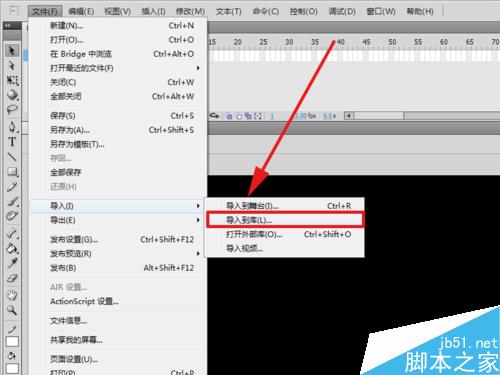Select the Rectangle tool
This screenshot has height=375, width=500.
pos(12,172)
